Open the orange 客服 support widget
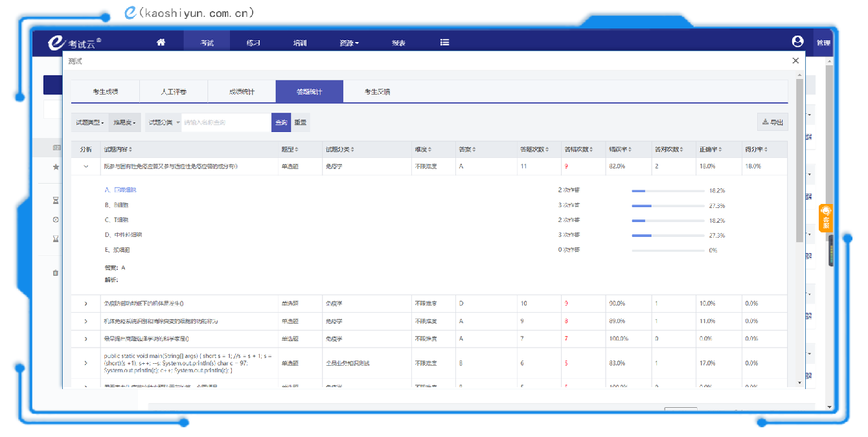868x437 pixels. pos(825,218)
